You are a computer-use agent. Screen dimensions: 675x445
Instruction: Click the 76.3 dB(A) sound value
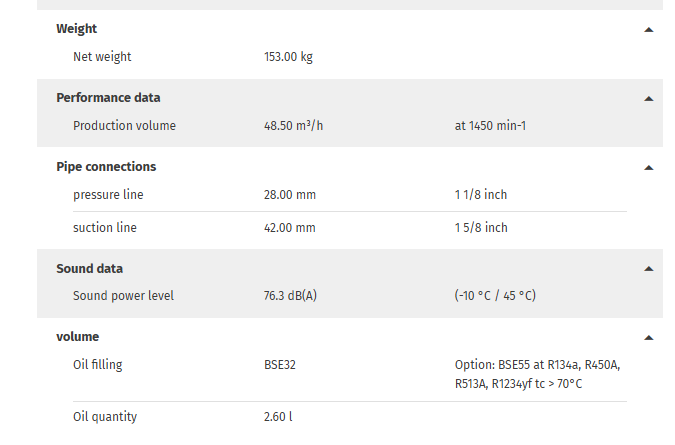click(x=290, y=296)
